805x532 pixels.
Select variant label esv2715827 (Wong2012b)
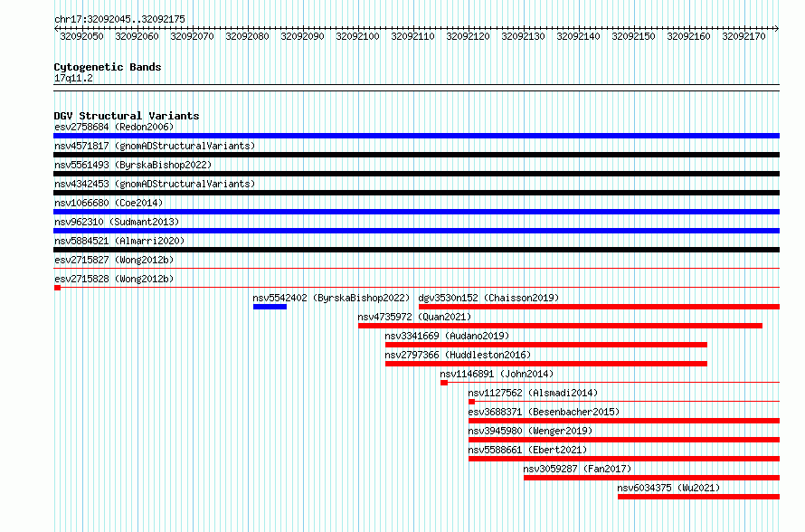(x=114, y=260)
